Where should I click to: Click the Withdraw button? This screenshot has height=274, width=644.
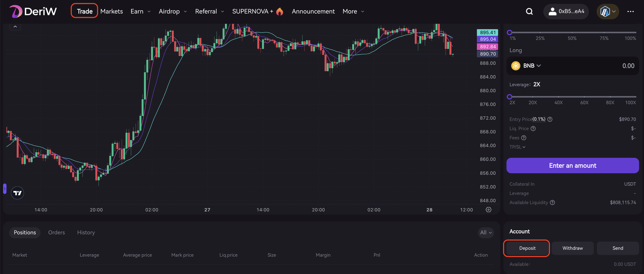pos(572,248)
